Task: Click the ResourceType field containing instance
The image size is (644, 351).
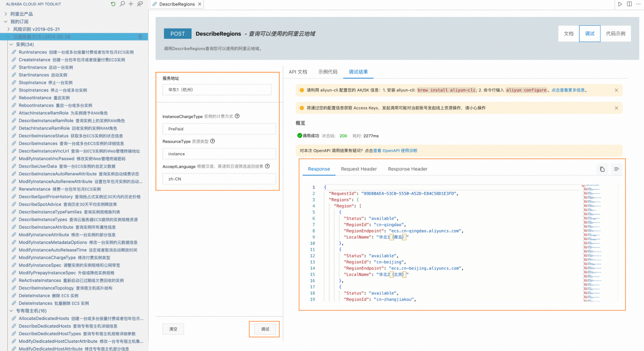Action: (x=219, y=154)
